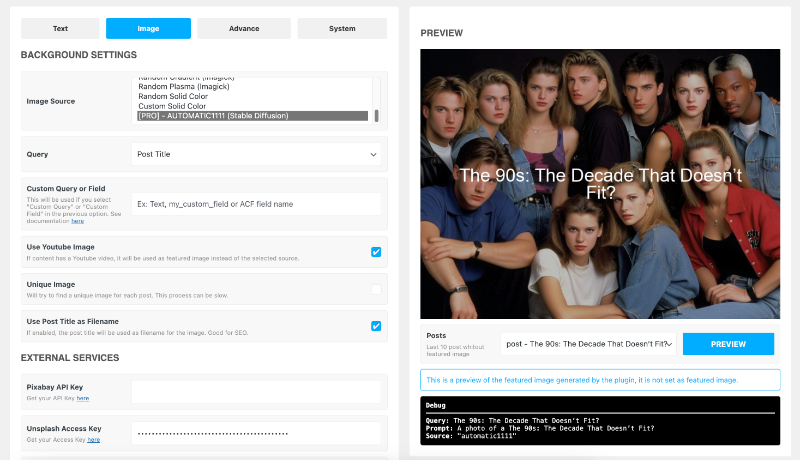Choose Random Solid Color source option
800x460 pixels.
click(x=173, y=96)
